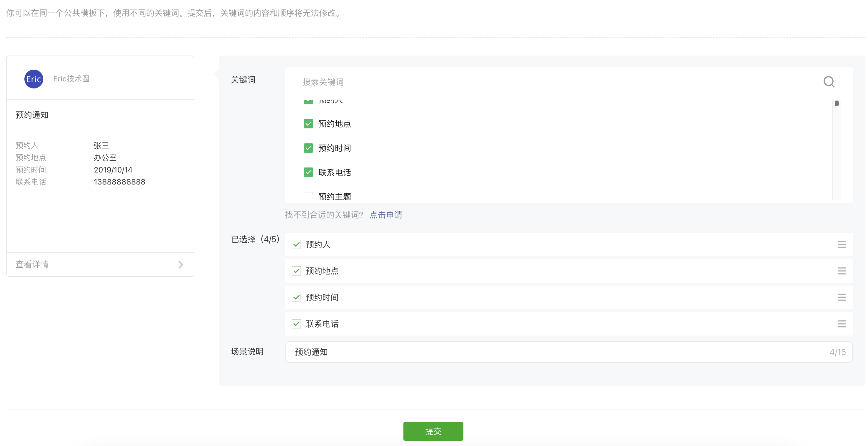Click the 场景说明 input with 预约通知
The image size is (868, 446).
[568, 352]
